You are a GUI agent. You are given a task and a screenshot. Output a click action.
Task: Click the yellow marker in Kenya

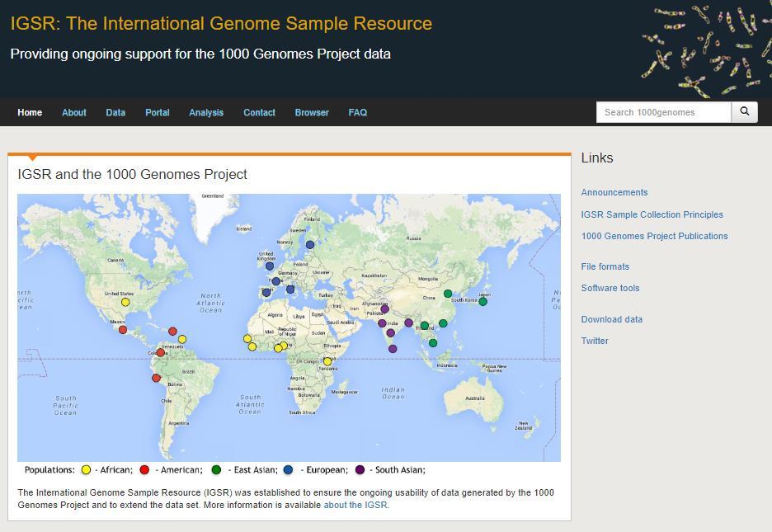327,362
